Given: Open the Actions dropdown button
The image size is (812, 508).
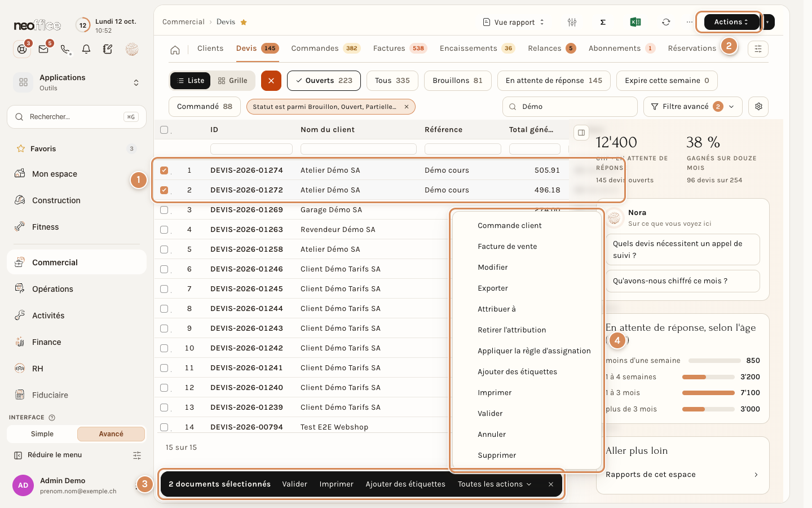Looking at the screenshot, I should click(x=731, y=22).
